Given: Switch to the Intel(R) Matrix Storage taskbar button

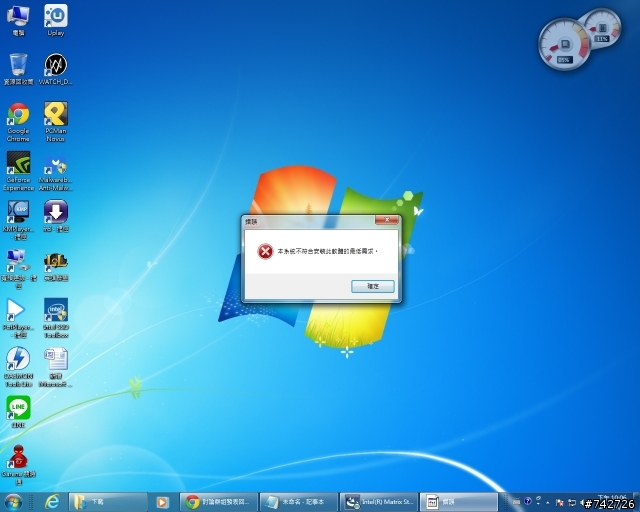Looking at the screenshot, I should (x=379, y=502).
